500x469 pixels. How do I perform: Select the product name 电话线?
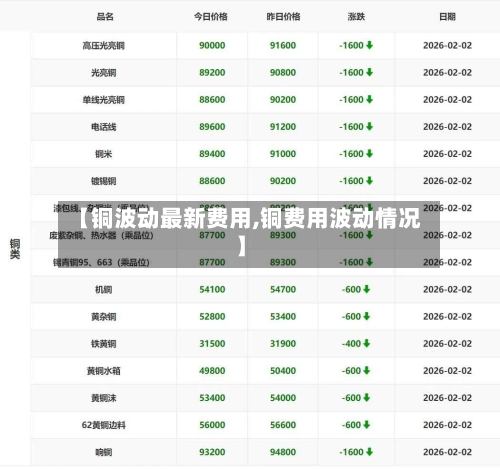(104, 127)
